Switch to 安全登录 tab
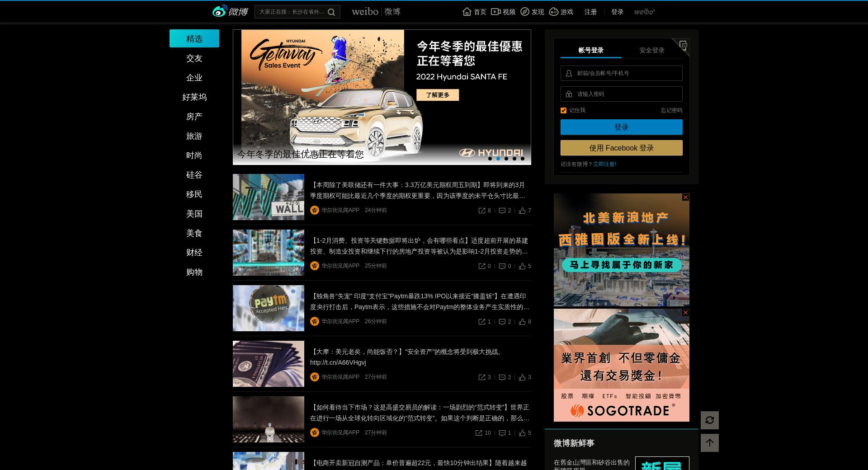The width and height of the screenshot is (868, 470). click(652, 50)
